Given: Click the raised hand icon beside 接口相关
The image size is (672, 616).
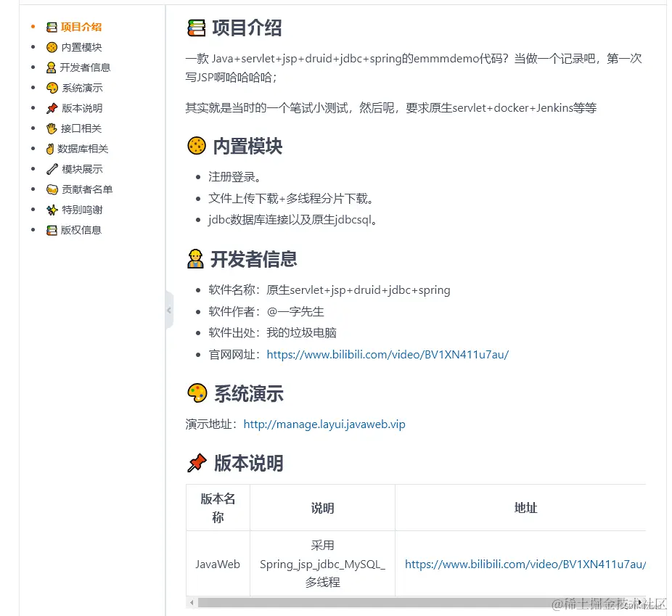Looking at the screenshot, I should click(51, 128).
